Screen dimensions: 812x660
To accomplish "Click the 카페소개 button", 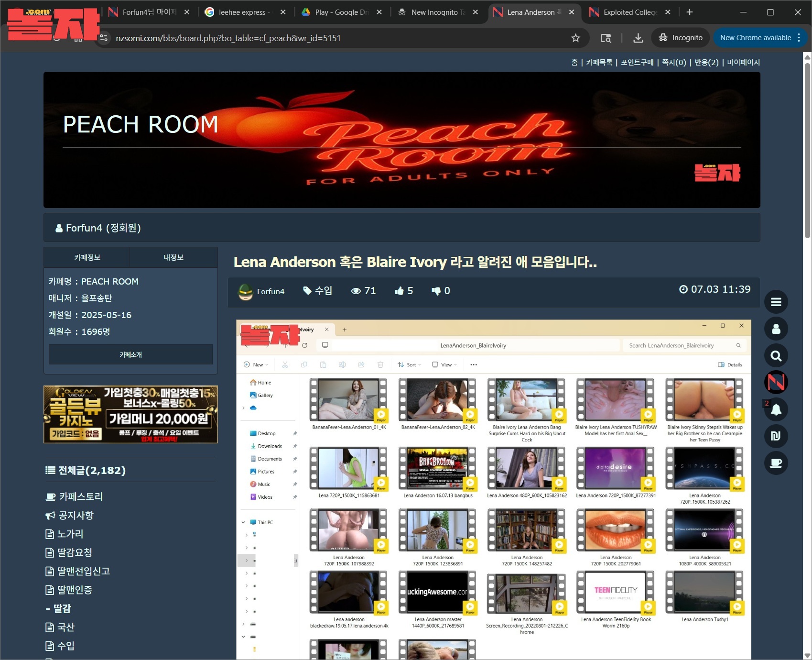I will (130, 354).
